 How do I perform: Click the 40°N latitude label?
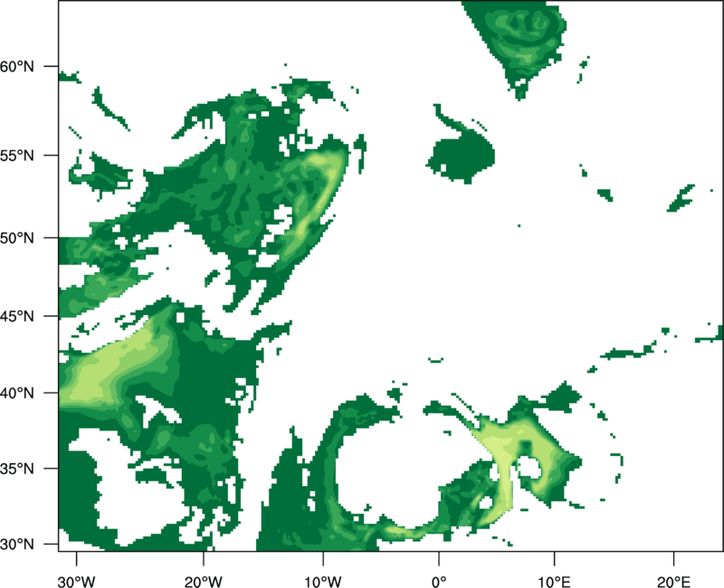coord(17,394)
